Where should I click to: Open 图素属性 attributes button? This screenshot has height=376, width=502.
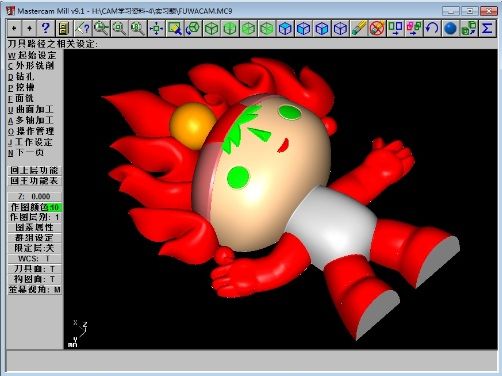pos(34,228)
